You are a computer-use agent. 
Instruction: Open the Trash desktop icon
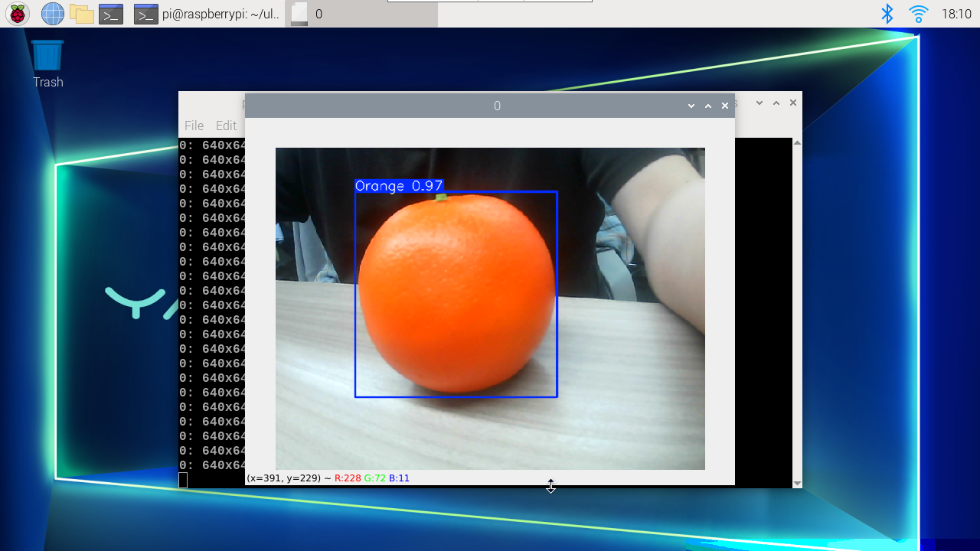tap(47, 64)
